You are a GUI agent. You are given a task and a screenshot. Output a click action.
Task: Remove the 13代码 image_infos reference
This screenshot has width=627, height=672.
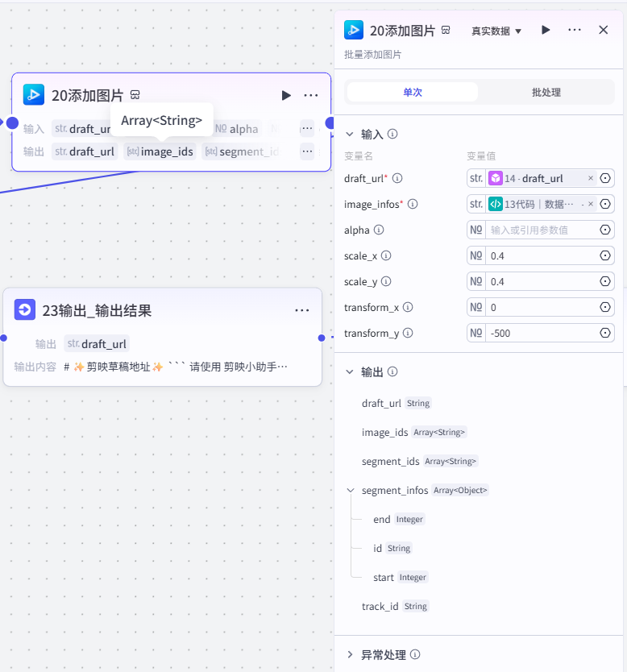click(591, 204)
